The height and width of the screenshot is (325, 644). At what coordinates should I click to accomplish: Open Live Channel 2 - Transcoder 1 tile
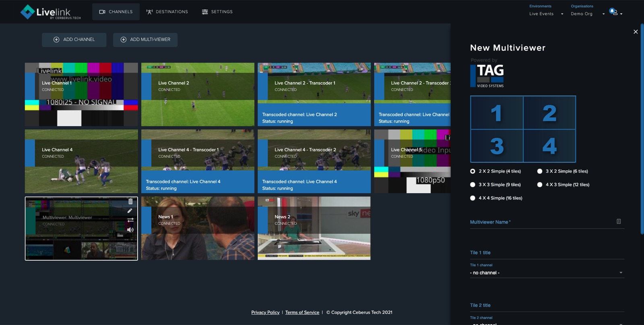click(314, 95)
